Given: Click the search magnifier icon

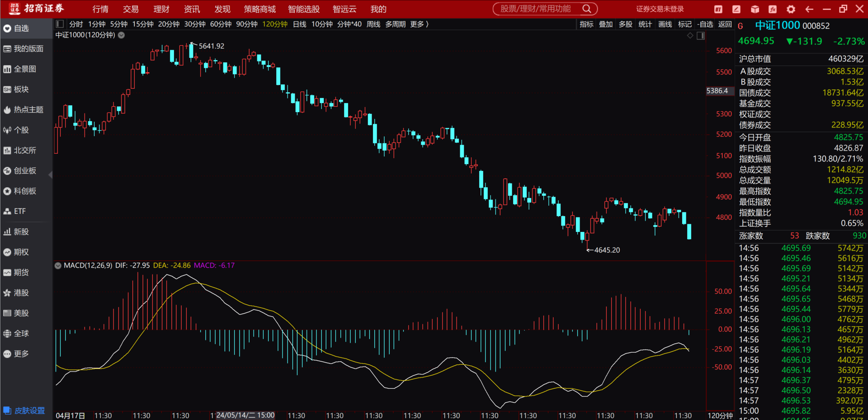Looking at the screenshot, I should [x=587, y=9].
